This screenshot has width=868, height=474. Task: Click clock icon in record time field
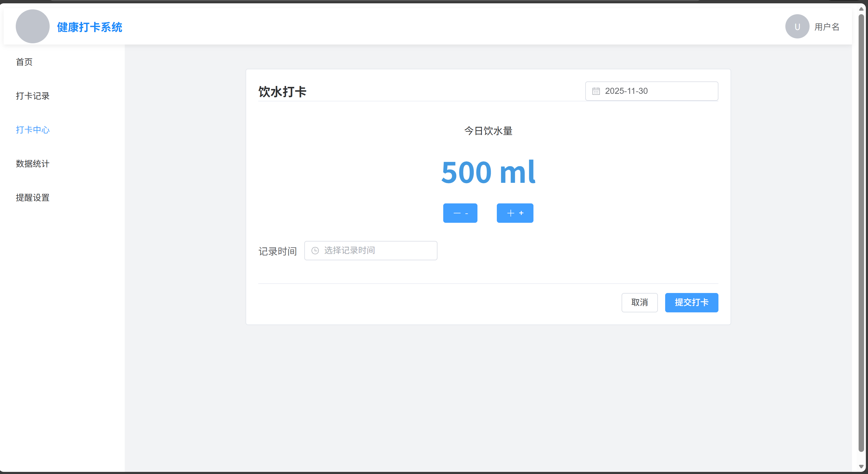click(x=315, y=251)
